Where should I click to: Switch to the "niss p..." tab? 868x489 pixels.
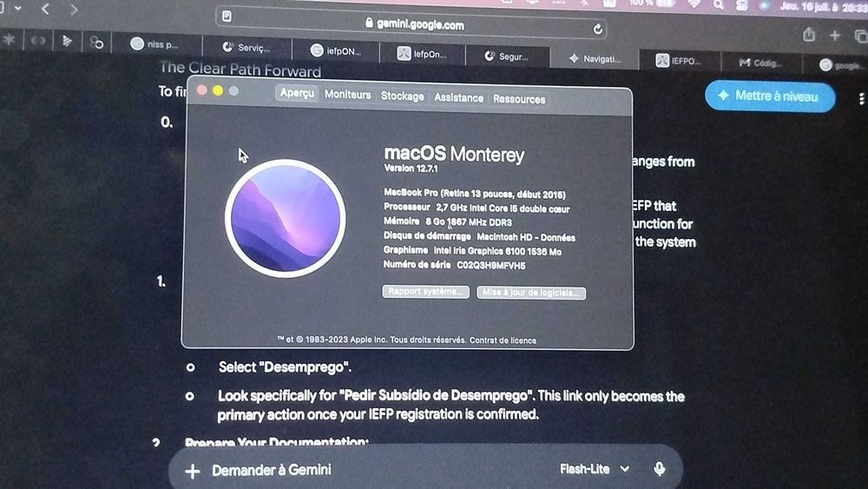pyautogui.click(x=156, y=44)
